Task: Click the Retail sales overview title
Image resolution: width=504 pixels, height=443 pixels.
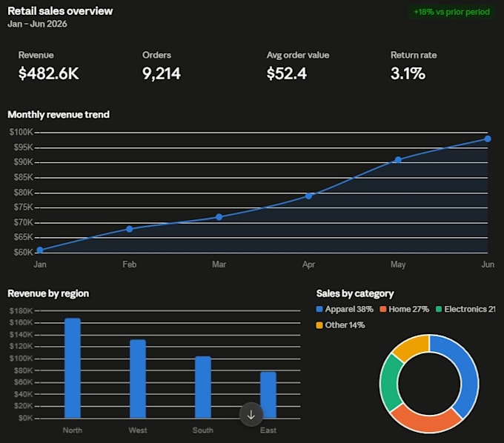Action: pyautogui.click(x=60, y=11)
